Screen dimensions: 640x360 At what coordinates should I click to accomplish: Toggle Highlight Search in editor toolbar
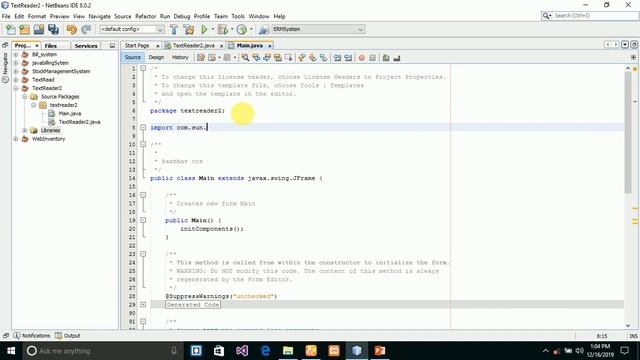tap(278, 58)
